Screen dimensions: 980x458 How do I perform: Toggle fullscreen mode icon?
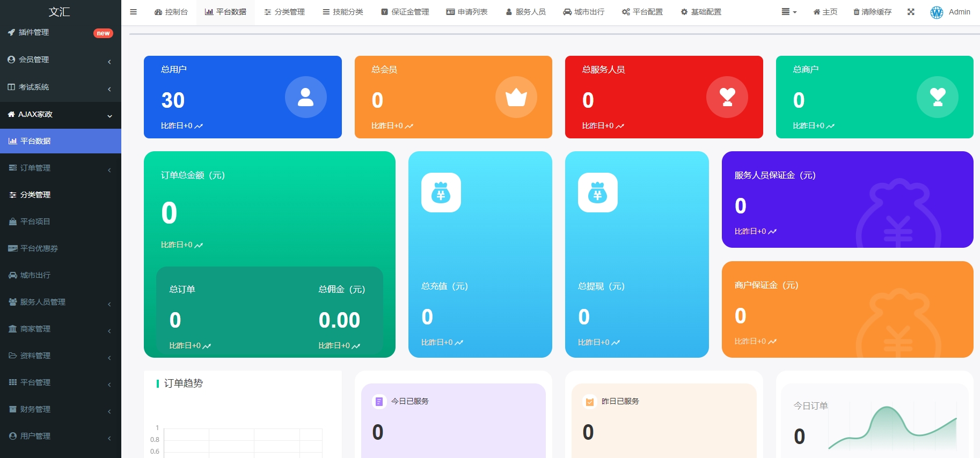pos(911,12)
